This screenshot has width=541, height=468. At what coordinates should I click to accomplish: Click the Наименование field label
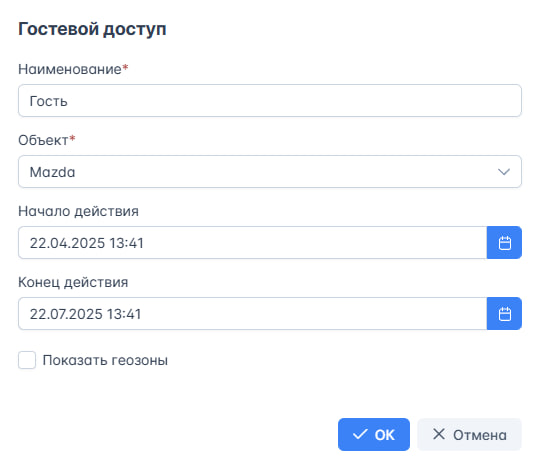(70, 69)
